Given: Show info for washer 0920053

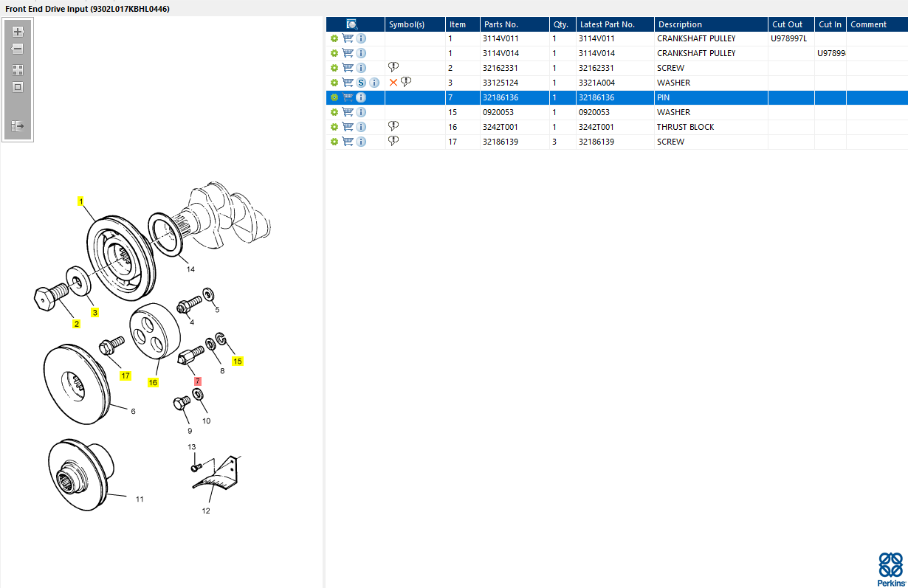Looking at the screenshot, I should pos(361,112).
